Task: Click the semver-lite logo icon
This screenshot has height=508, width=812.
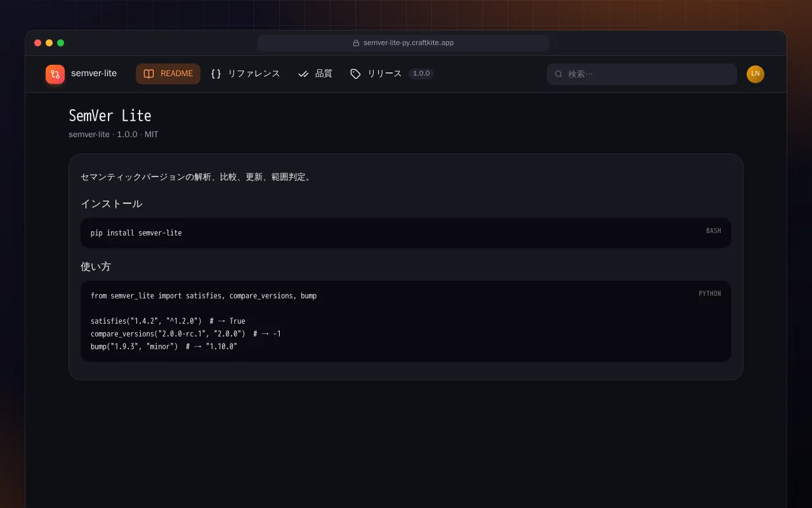Action: coord(55,74)
